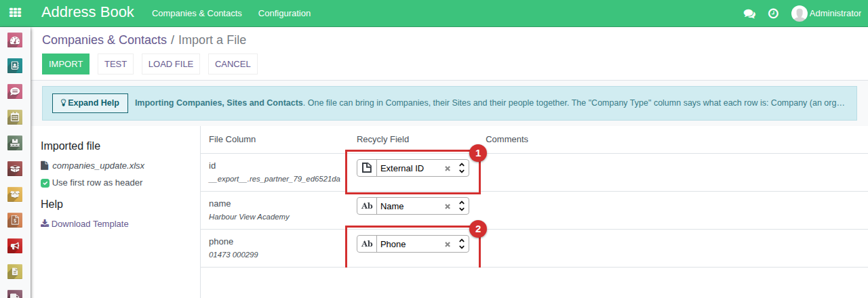Screen dimensions: 868x298
Task: Click companies_update.xlsx file name
Action: (98, 165)
